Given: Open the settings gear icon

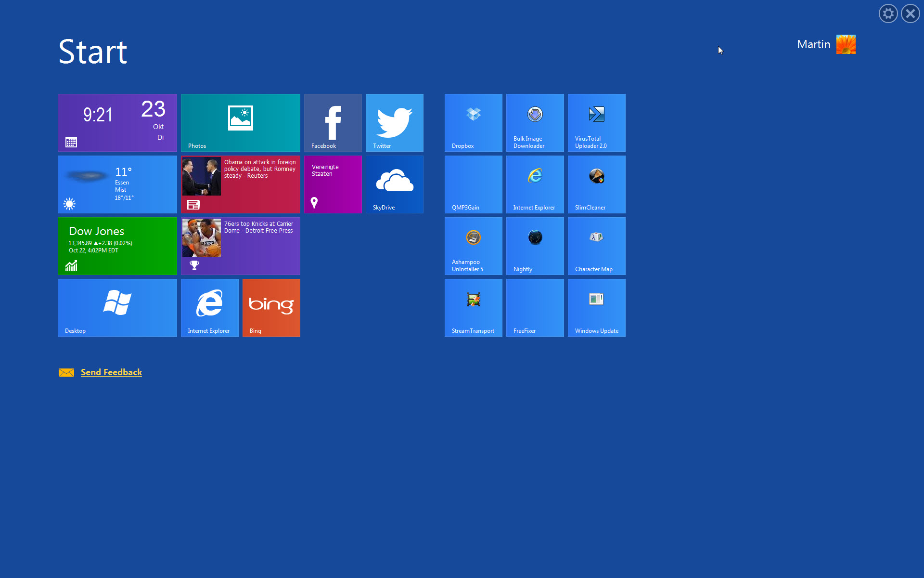Looking at the screenshot, I should (x=888, y=13).
